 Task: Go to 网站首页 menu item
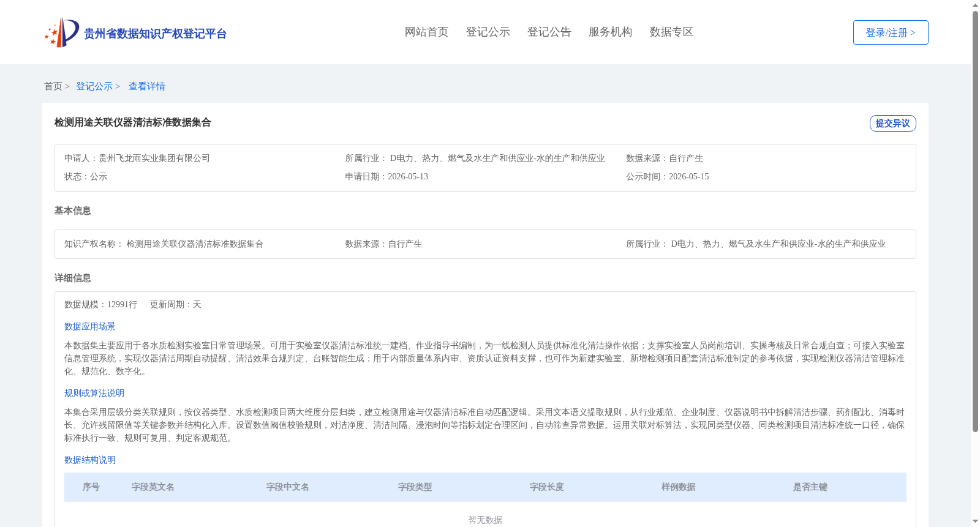(x=427, y=32)
